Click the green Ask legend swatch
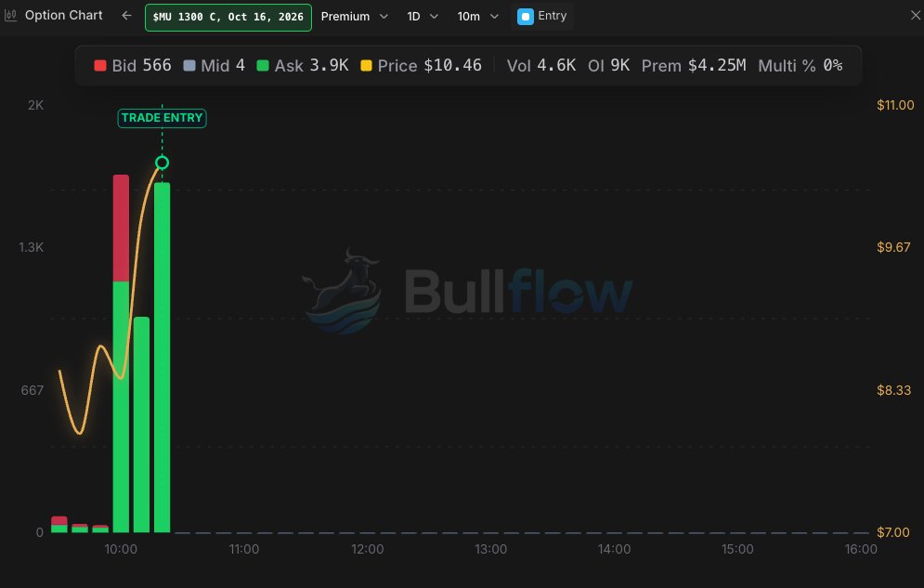924x588 pixels. (263, 65)
